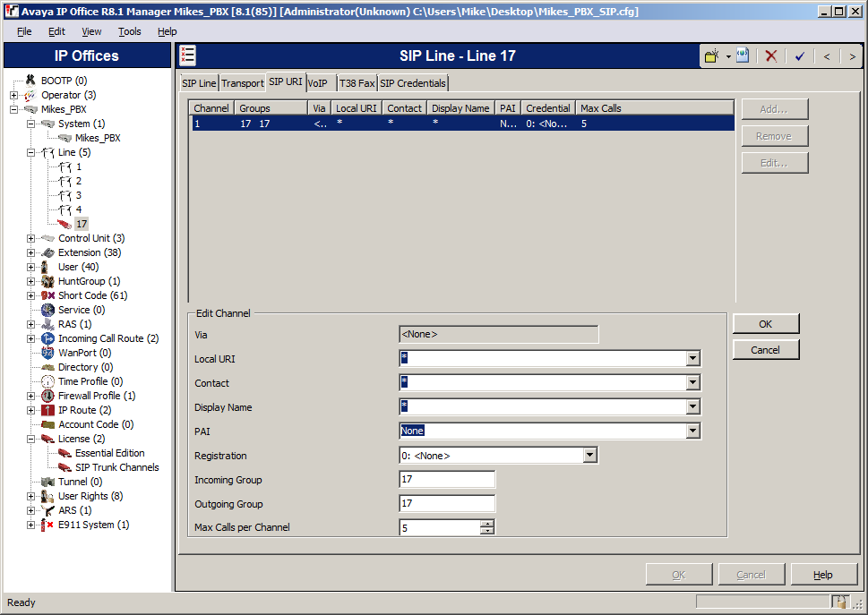Viewport: 868px width, 615px height.
Task: Open the Local URI dropdown
Action: [693, 358]
